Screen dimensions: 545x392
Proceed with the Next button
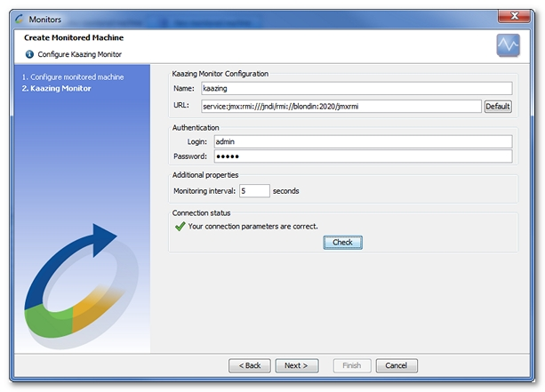(296, 365)
